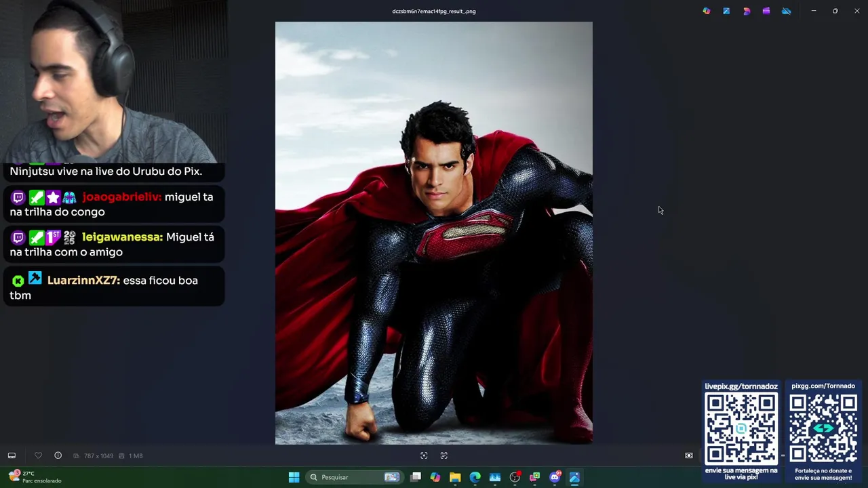Click the OneDrive cloud icon in title bar
This screenshot has width=868, height=488.
[787, 11]
